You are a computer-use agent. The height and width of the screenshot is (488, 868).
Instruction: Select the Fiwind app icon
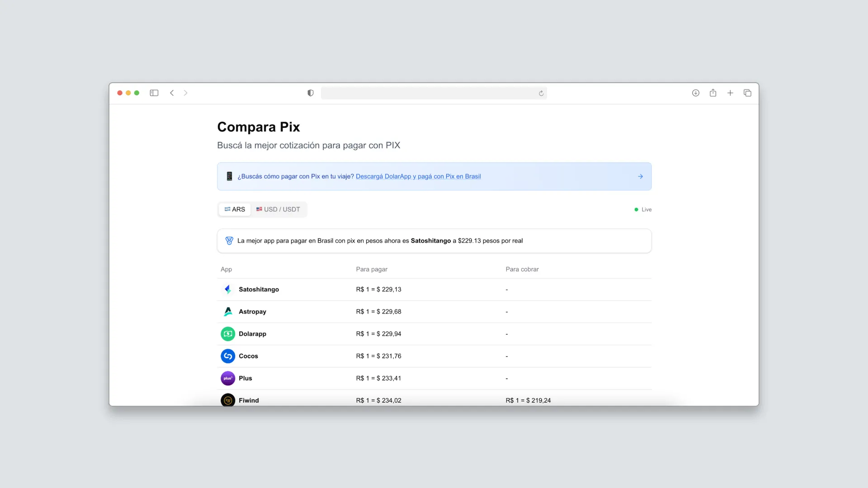tap(228, 400)
